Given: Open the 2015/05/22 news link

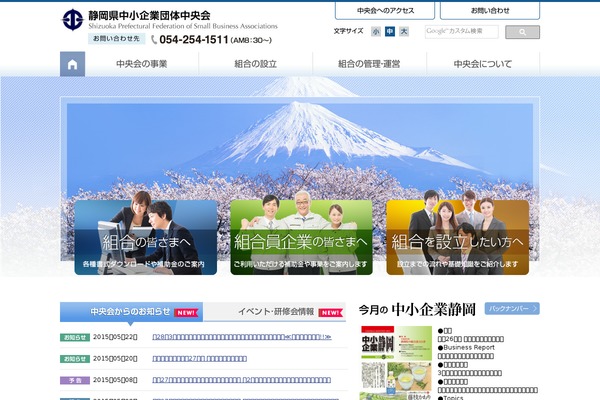Looking at the screenshot, I should (242, 337).
